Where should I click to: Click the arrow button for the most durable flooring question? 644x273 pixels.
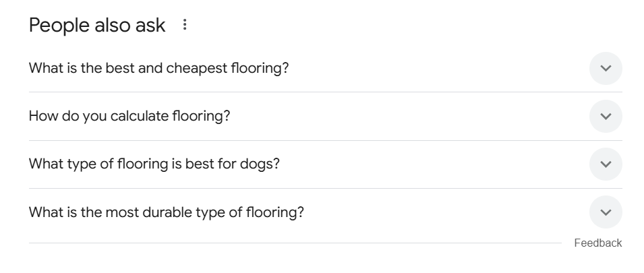click(x=606, y=212)
